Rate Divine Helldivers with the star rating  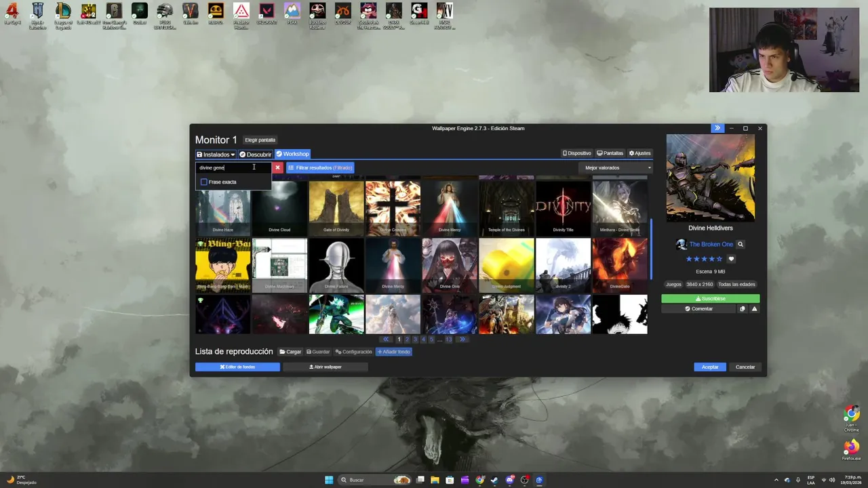[704, 259]
